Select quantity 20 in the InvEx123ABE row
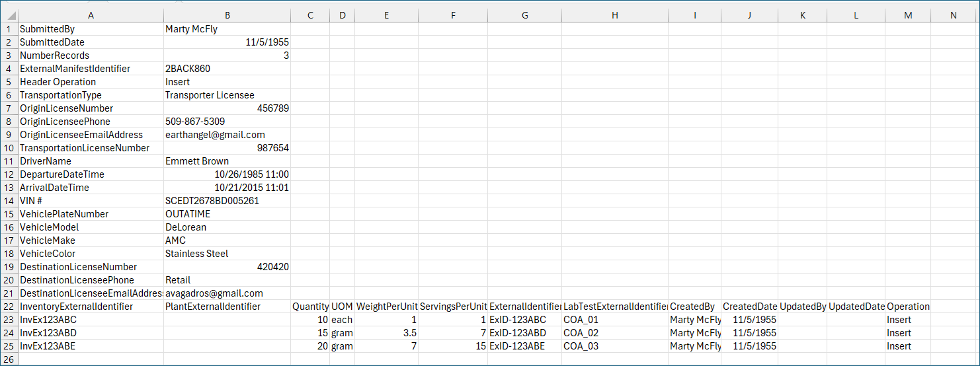This screenshot has width=980, height=366. tap(310, 346)
